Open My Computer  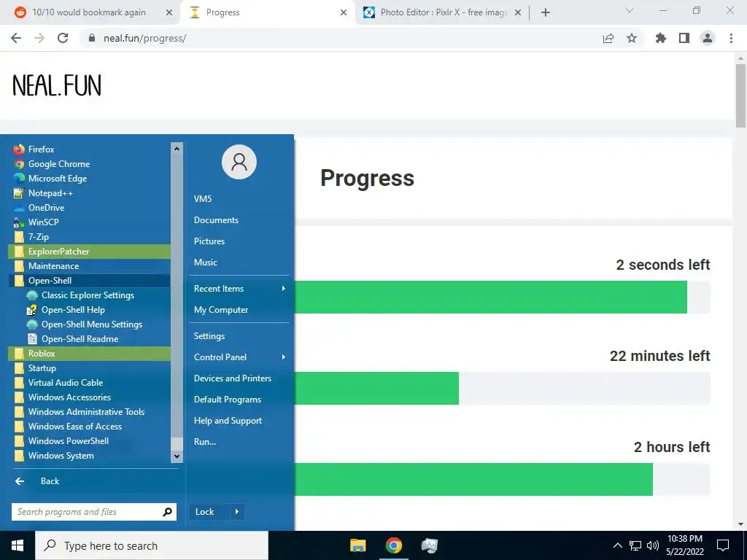point(239,310)
